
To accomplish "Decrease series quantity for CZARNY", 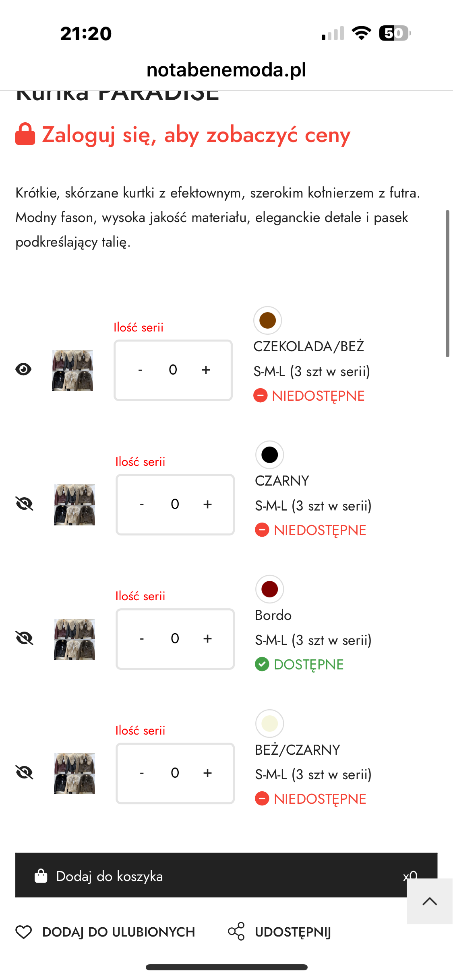I will tap(142, 504).
